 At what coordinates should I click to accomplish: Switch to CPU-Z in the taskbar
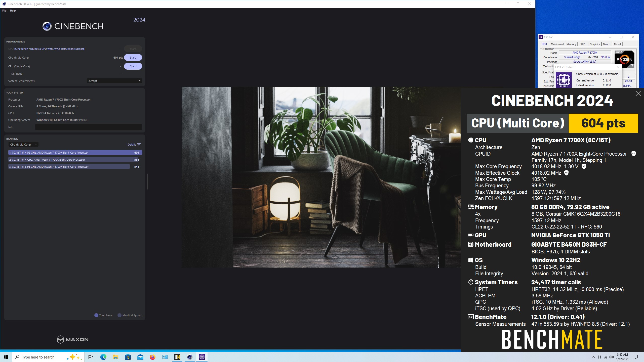tap(202, 357)
